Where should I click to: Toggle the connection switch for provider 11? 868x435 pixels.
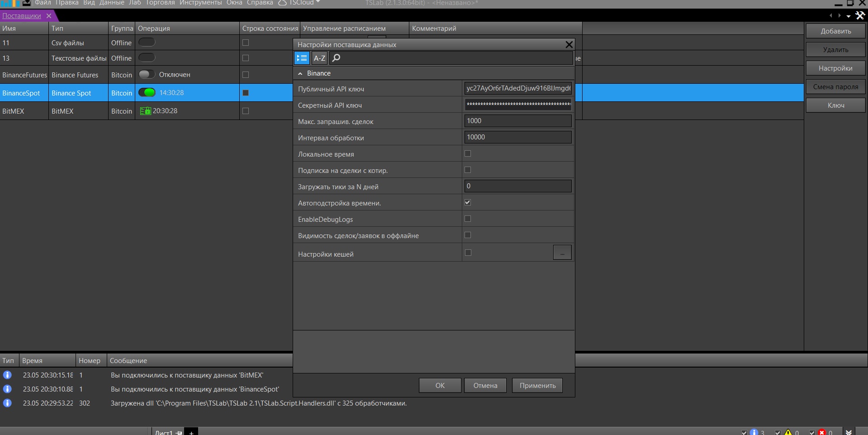(x=147, y=42)
